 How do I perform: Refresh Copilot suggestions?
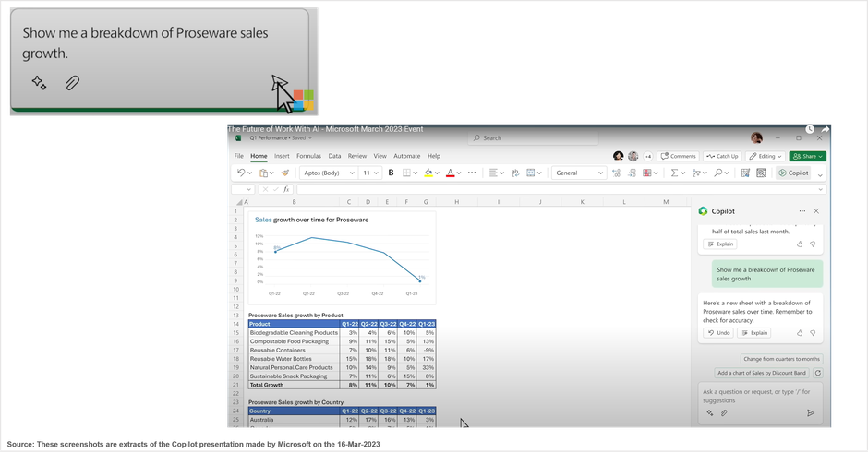pyautogui.click(x=817, y=373)
